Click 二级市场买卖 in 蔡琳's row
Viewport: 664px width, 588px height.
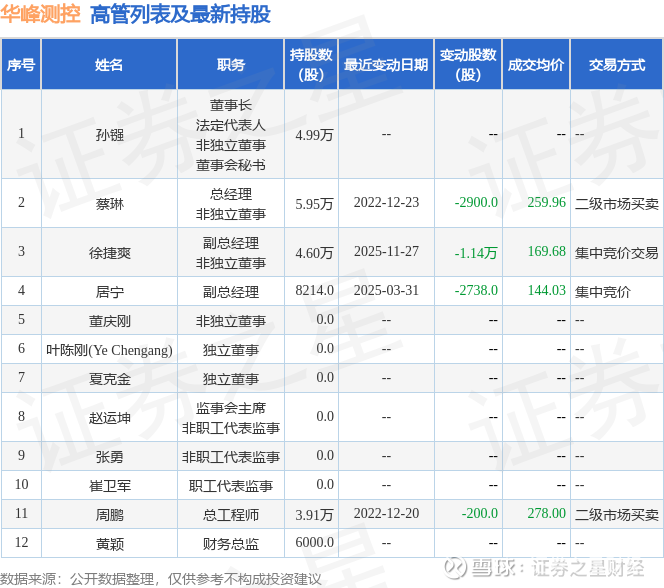point(617,204)
